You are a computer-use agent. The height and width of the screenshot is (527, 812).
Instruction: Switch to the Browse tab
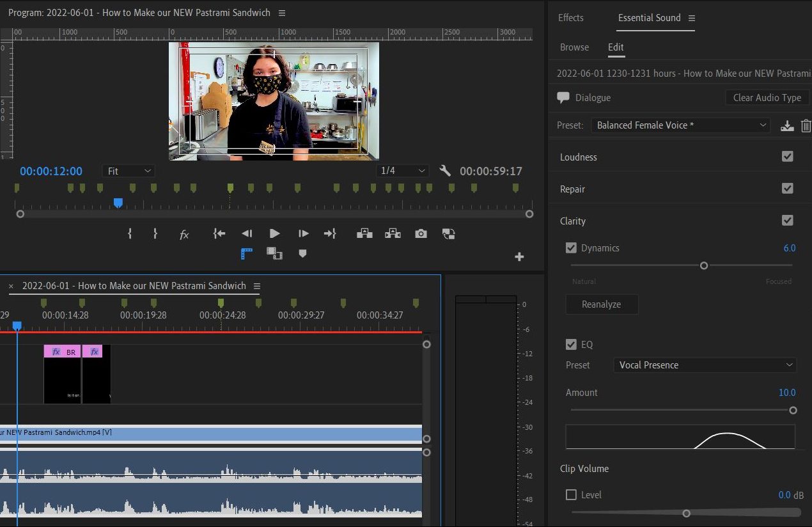[x=574, y=47]
